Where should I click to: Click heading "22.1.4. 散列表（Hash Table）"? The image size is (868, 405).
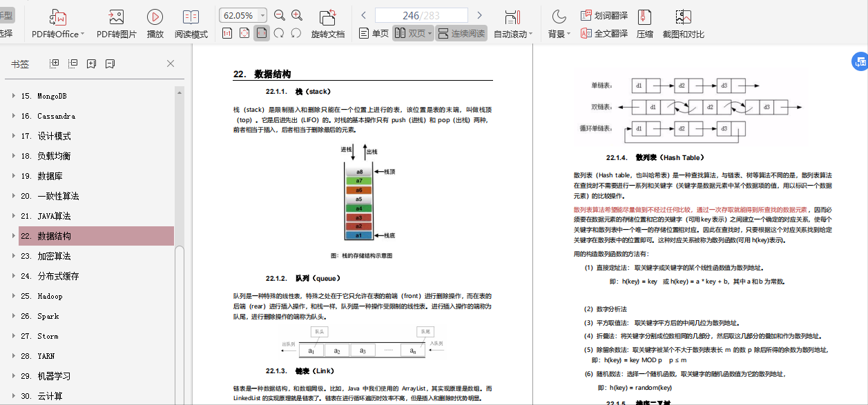655,157
